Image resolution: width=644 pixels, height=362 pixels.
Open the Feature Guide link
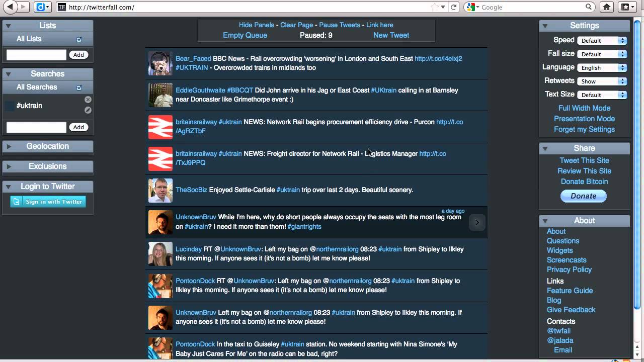tap(570, 291)
